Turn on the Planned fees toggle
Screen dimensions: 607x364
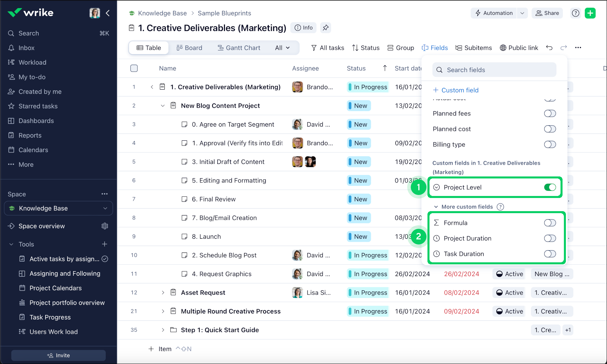550,113
